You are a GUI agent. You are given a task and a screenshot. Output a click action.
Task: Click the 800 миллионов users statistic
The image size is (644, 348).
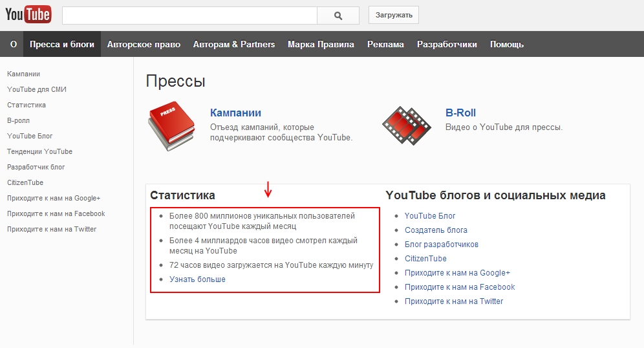click(x=262, y=221)
